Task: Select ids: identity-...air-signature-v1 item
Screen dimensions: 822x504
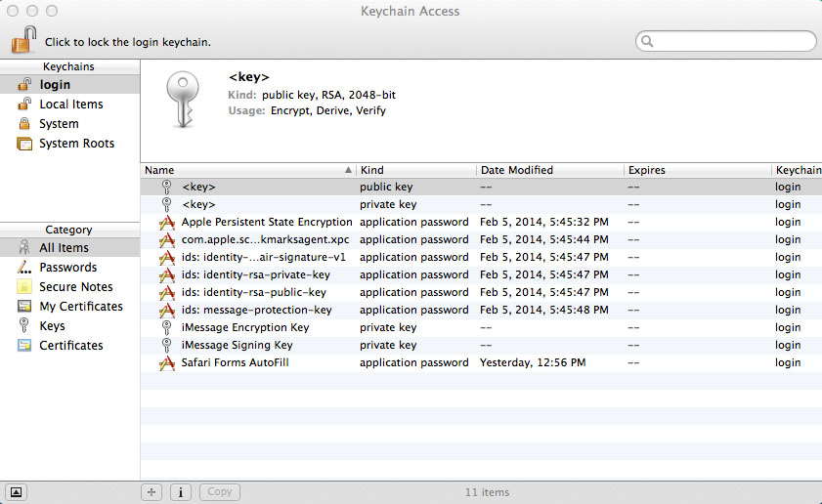Action: click(481, 257)
